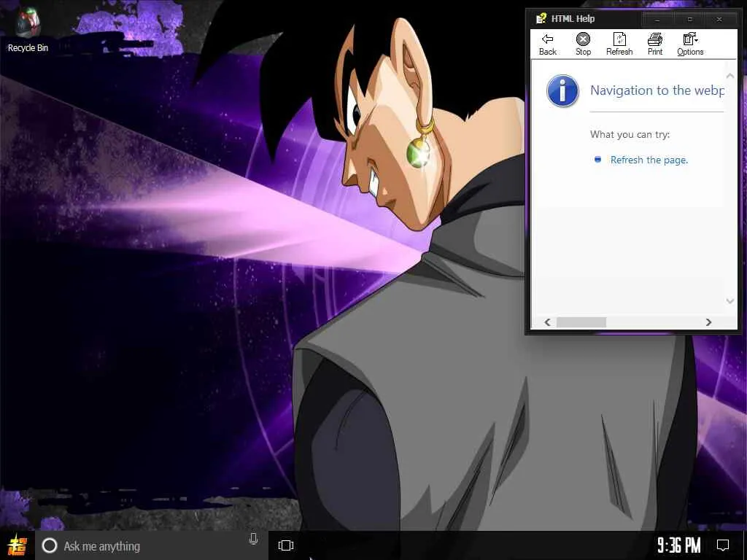Click the 'Ask me anything' search box

pos(152,545)
